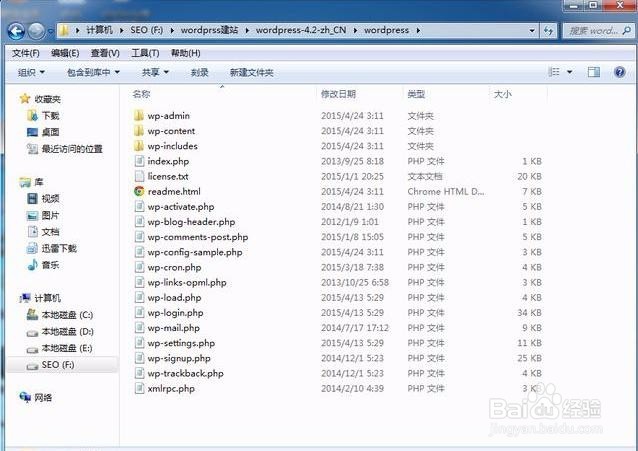Sort by Size column header (大小)

(x=503, y=94)
